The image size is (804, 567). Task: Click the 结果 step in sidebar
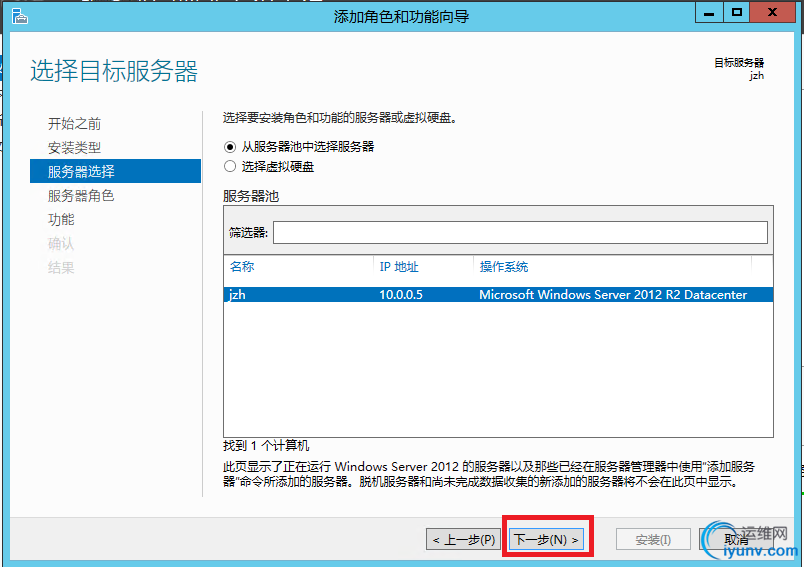(x=61, y=268)
